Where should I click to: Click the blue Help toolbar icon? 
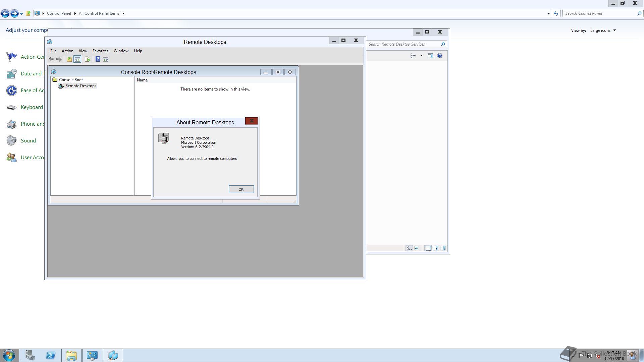98,59
